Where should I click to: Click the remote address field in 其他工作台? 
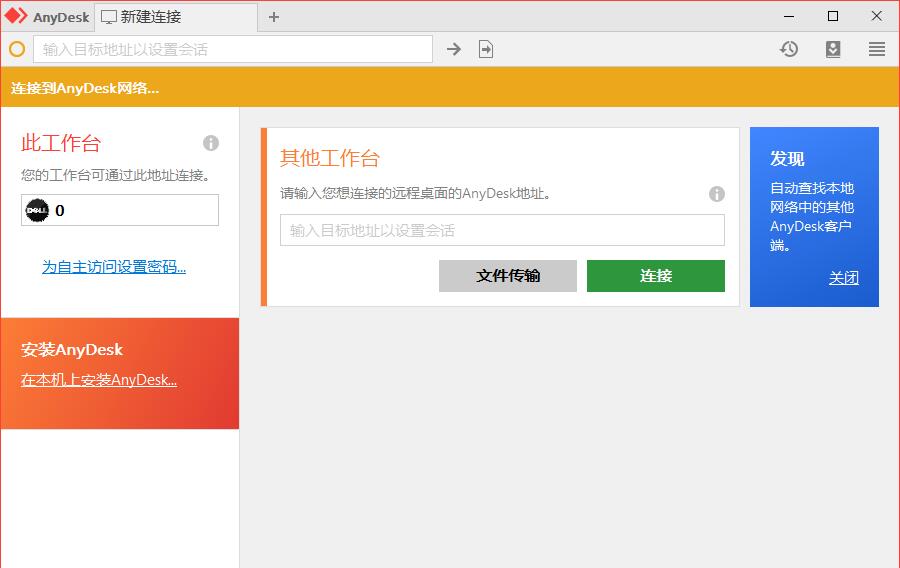coord(502,230)
